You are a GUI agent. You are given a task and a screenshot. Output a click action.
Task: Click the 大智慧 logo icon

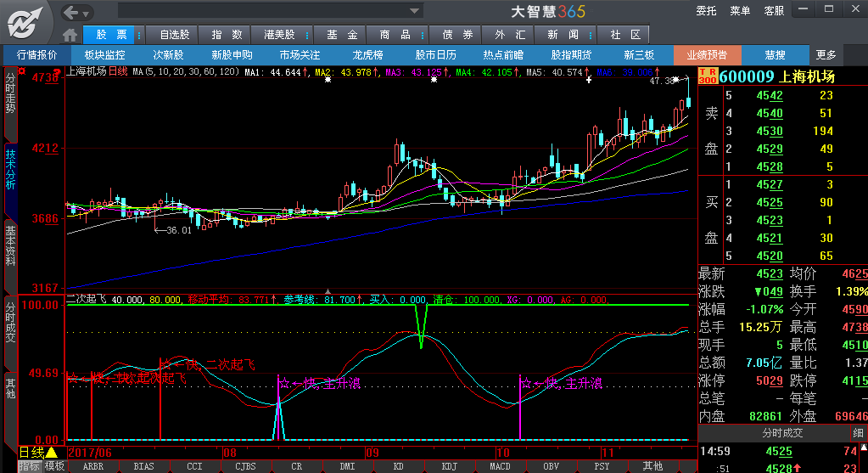click(x=25, y=23)
